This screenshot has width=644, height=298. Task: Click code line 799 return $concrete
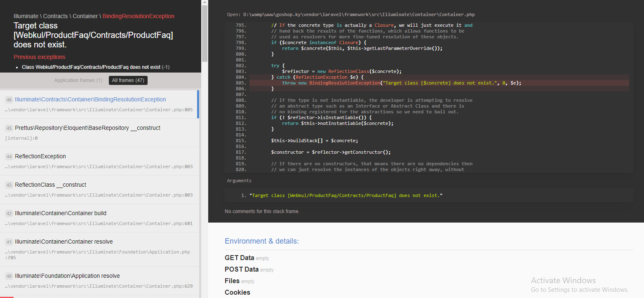click(362, 48)
